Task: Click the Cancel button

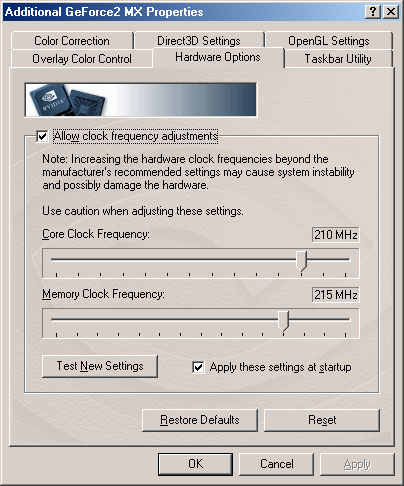Action: coord(277,464)
